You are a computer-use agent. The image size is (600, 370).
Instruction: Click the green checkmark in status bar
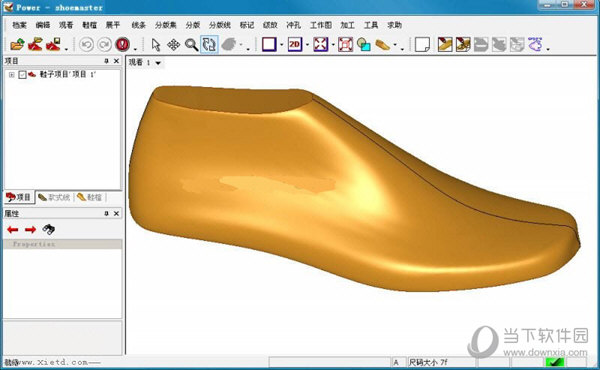click(x=554, y=362)
